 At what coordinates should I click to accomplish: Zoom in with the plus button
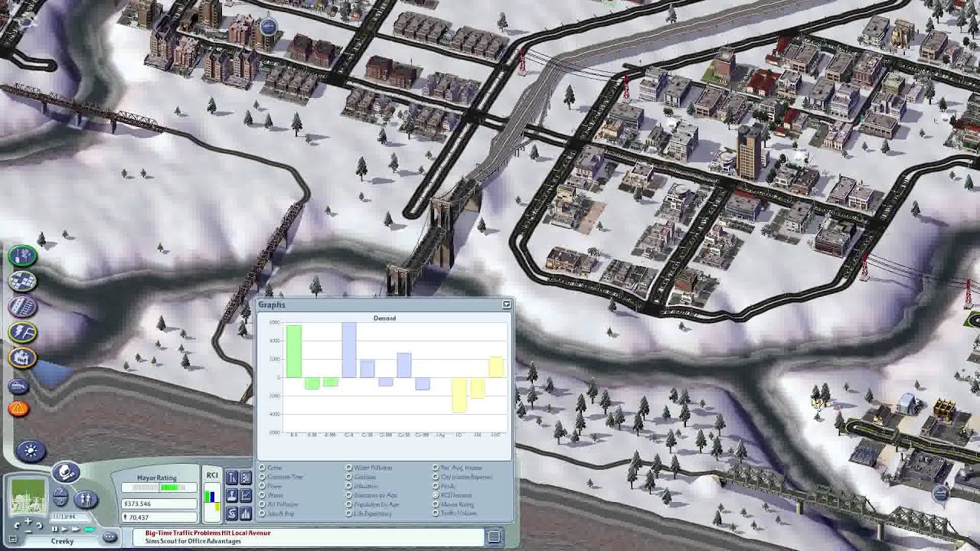tap(28, 521)
